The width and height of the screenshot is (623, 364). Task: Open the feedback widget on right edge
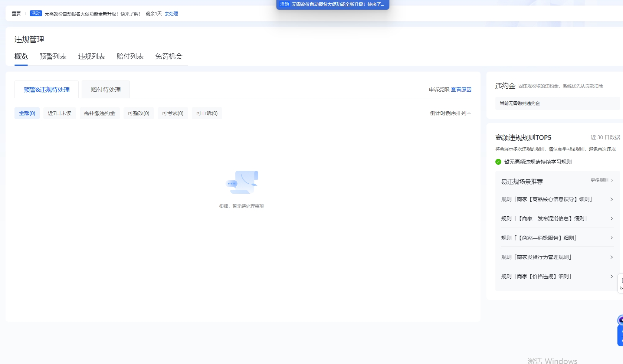620,284
